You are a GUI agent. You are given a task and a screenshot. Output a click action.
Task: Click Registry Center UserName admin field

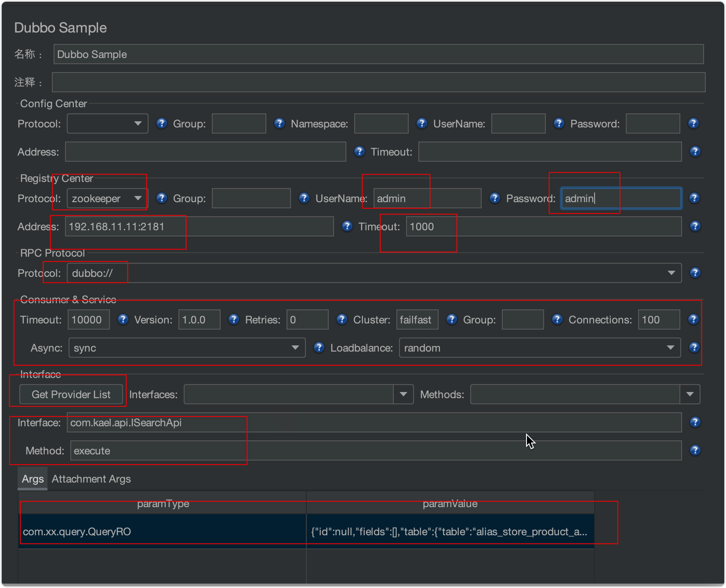pyautogui.click(x=428, y=198)
